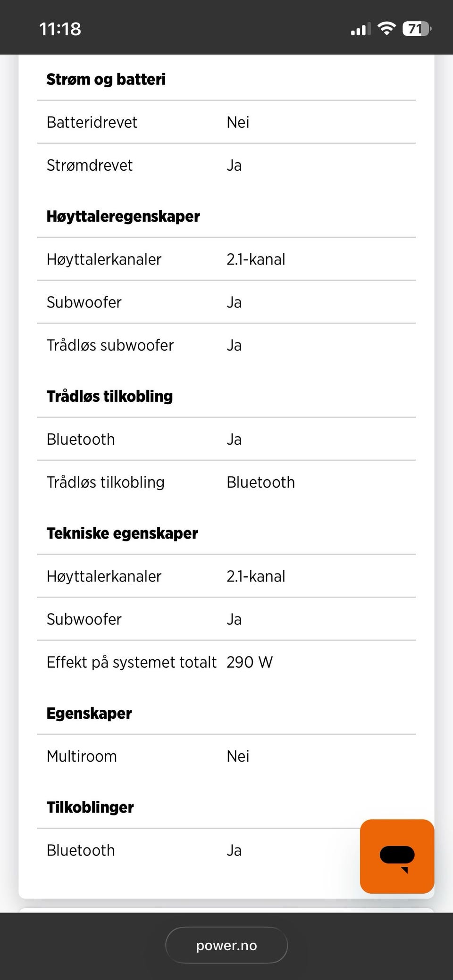
Task: Tap the cellular signal strength icon
Action: pos(361,29)
